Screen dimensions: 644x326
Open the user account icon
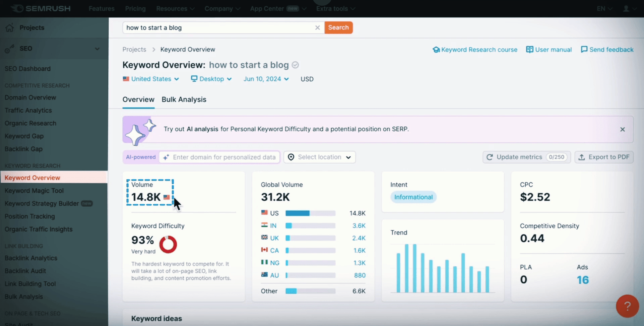point(626,8)
